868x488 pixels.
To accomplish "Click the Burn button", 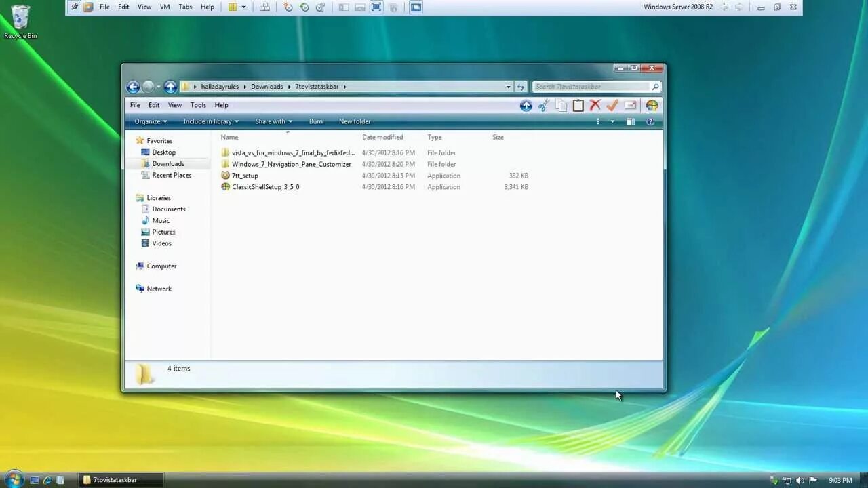I will pyautogui.click(x=316, y=121).
